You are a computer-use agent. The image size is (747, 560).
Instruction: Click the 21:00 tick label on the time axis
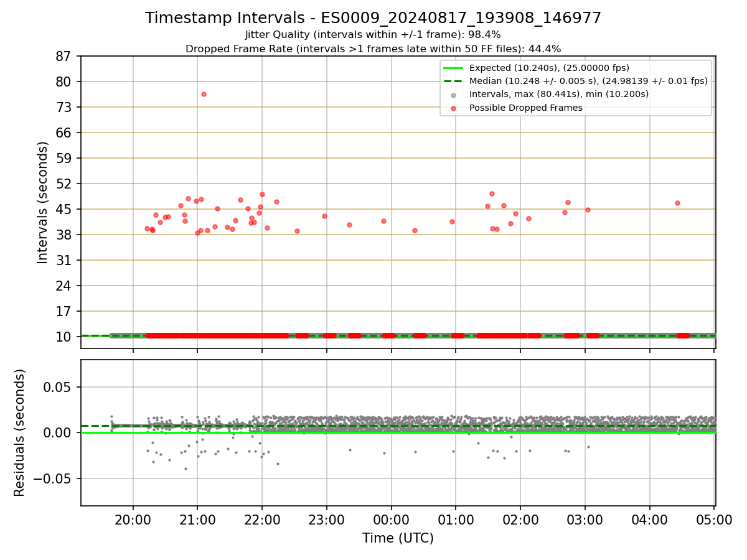coord(197,520)
